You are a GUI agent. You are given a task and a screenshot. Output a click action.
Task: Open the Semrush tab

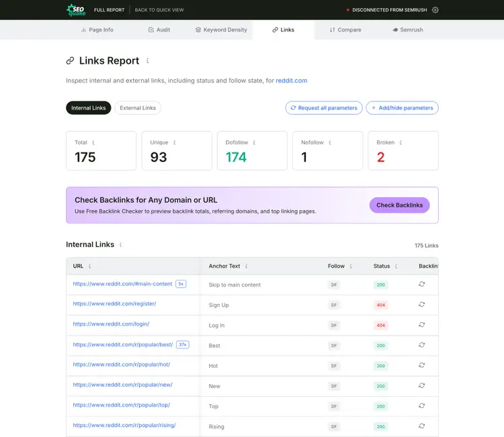click(x=408, y=30)
